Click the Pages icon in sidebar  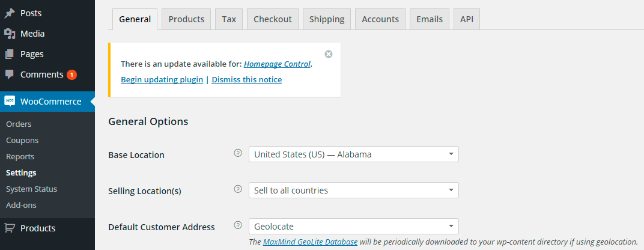[10, 54]
